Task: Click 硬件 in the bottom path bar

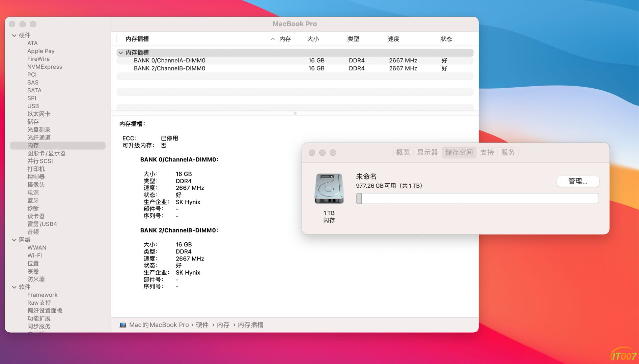Action: [202, 325]
